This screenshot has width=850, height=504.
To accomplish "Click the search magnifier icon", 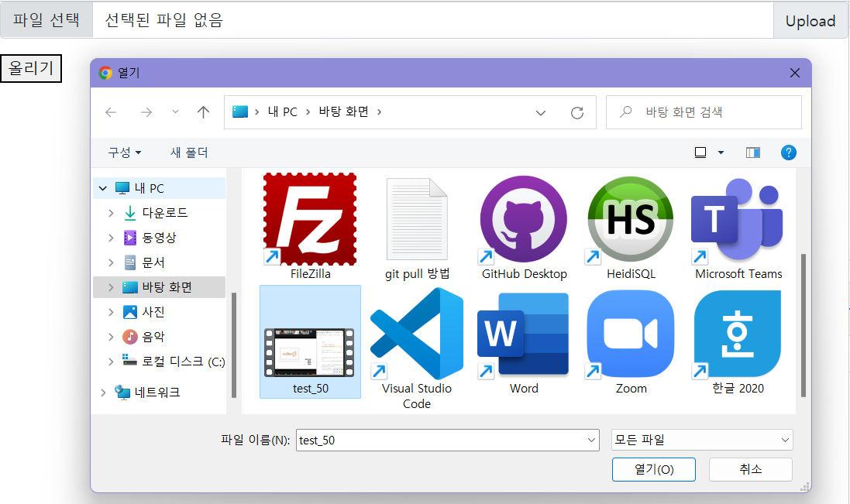I will tap(625, 112).
